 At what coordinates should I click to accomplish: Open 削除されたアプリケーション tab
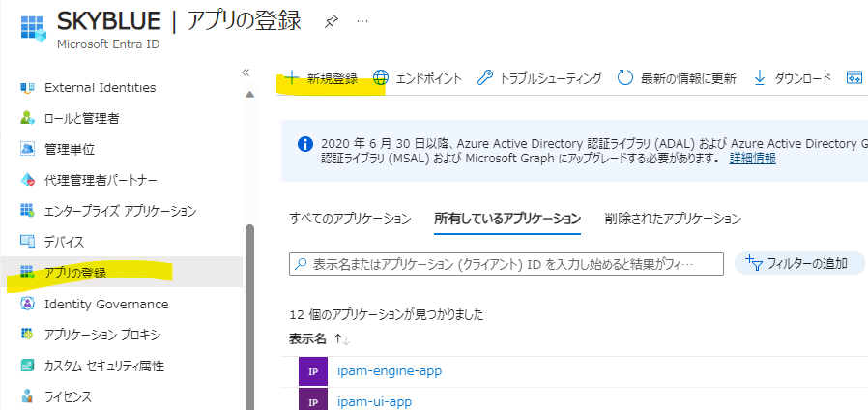[x=673, y=219]
